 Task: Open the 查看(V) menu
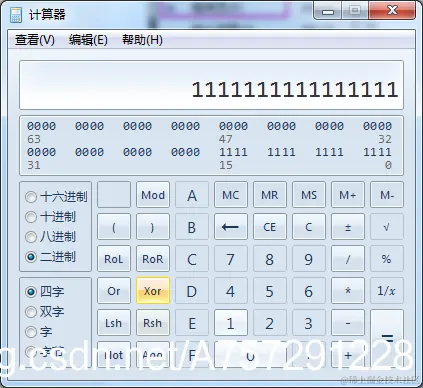pyautogui.click(x=35, y=40)
